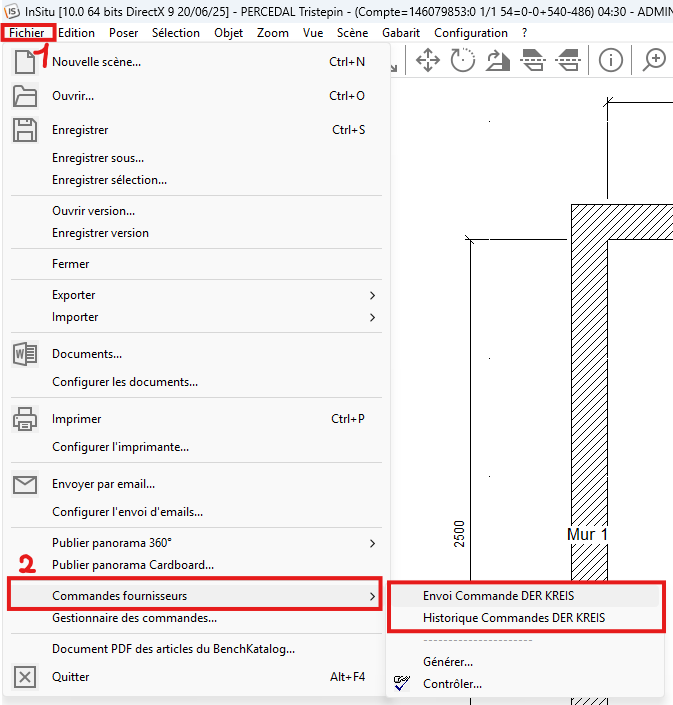Select the rotate tool in toolbar
This screenshot has width=673, height=705.
(x=463, y=60)
